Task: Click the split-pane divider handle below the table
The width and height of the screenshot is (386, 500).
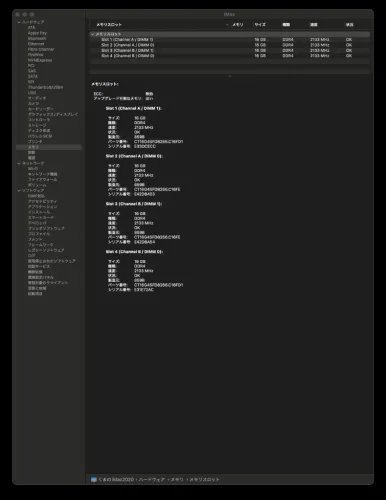Action: (229, 76)
